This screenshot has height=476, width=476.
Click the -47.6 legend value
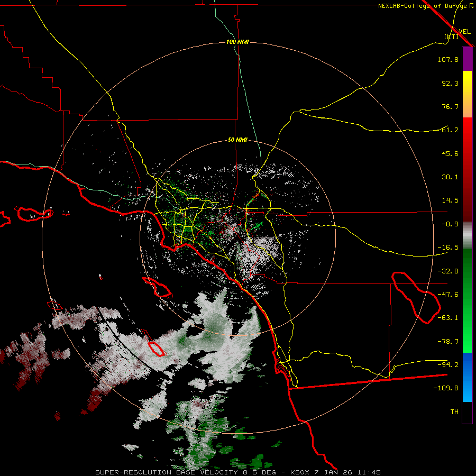pyautogui.click(x=448, y=295)
